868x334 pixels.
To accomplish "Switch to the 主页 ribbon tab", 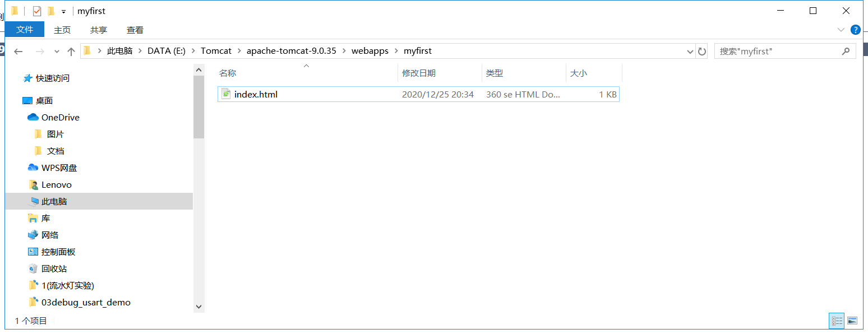I will pos(62,30).
